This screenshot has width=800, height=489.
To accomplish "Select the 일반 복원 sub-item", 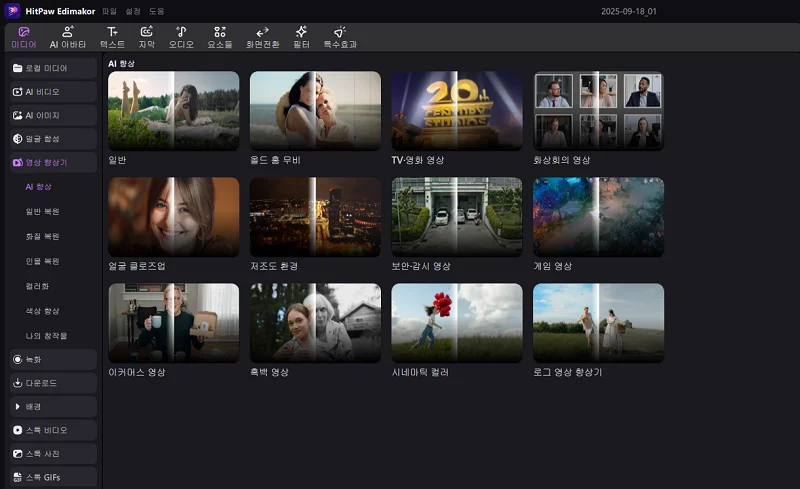I will (42, 211).
